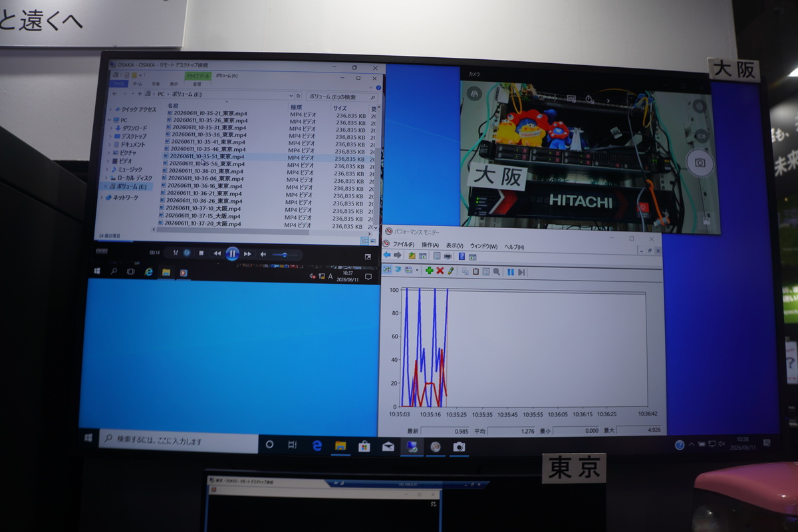Viewport: 798px width, 532px height.
Task: Open Mail from the Tokyo taskbar
Action: coord(388,446)
